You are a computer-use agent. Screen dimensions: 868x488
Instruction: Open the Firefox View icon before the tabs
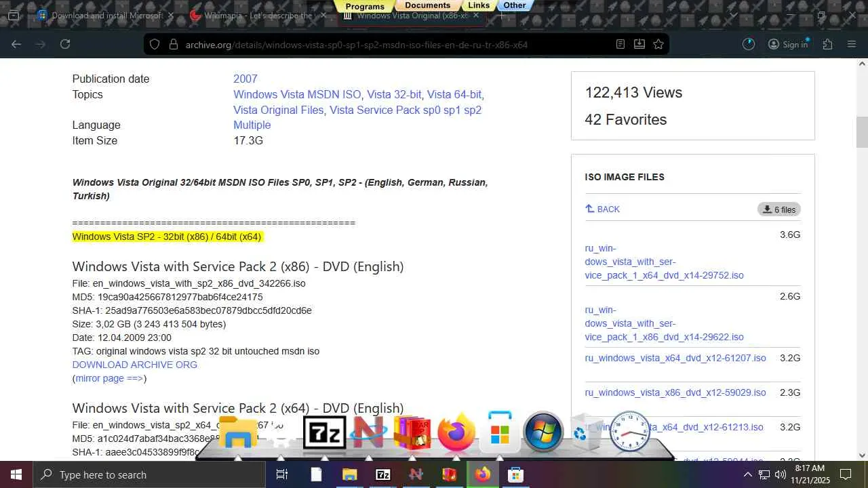coord(14,15)
